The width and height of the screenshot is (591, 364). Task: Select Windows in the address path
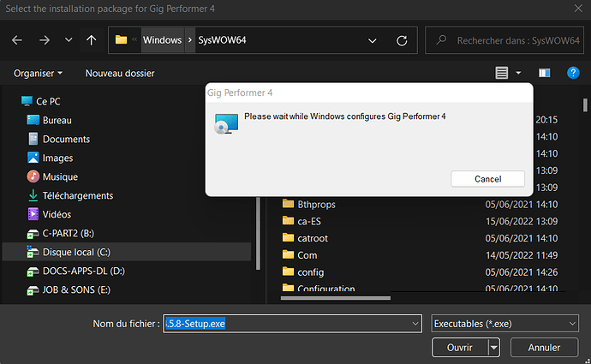point(162,40)
